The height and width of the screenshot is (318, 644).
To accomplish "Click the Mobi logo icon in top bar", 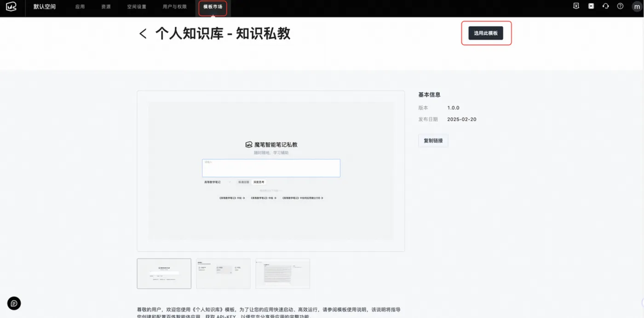I will click(x=11, y=7).
